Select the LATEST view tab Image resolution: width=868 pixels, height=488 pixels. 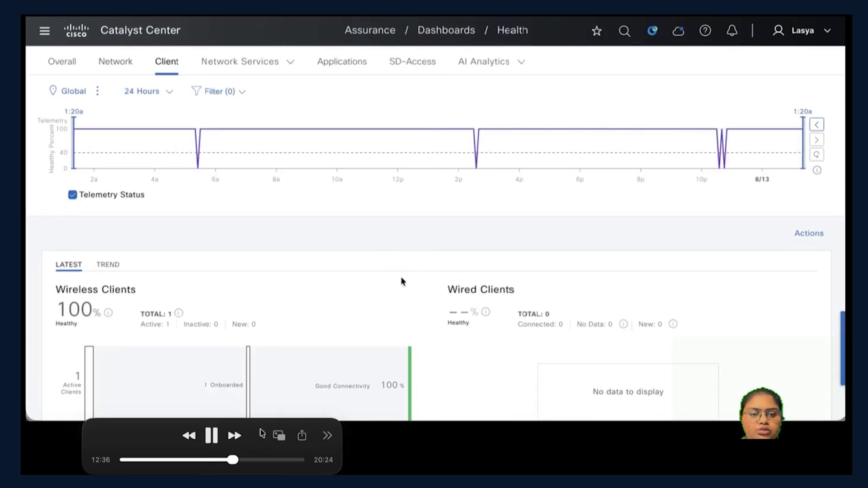pos(69,264)
